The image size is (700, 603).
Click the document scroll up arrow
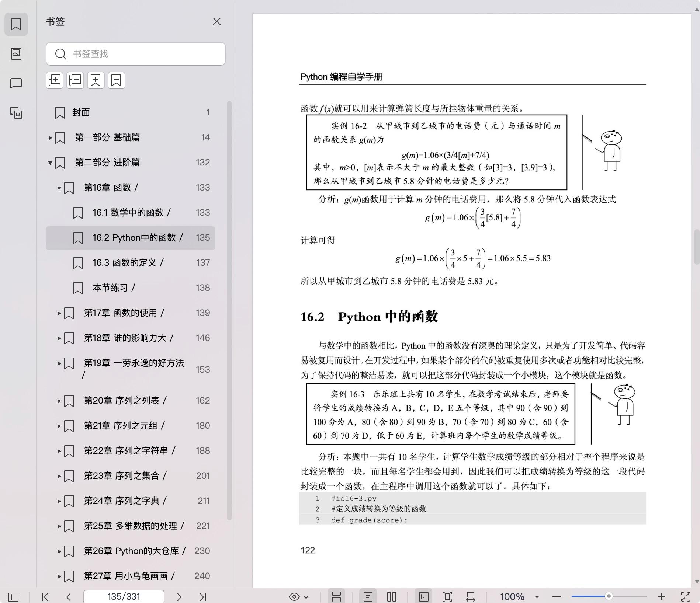pyautogui.click(x=697, y=10)
